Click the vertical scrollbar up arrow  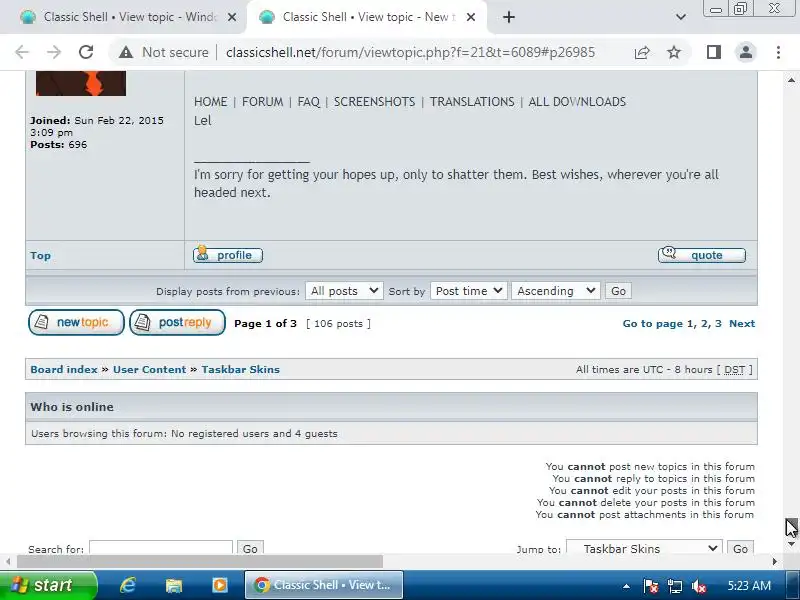791,80
